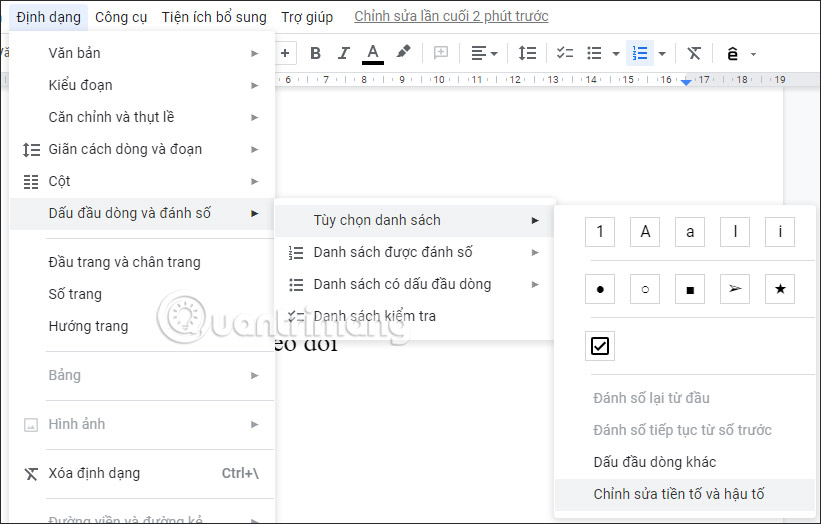The image size is (821, 524).
Task: Open the Trợ giúp menu
Action: [x=307, y=17]
